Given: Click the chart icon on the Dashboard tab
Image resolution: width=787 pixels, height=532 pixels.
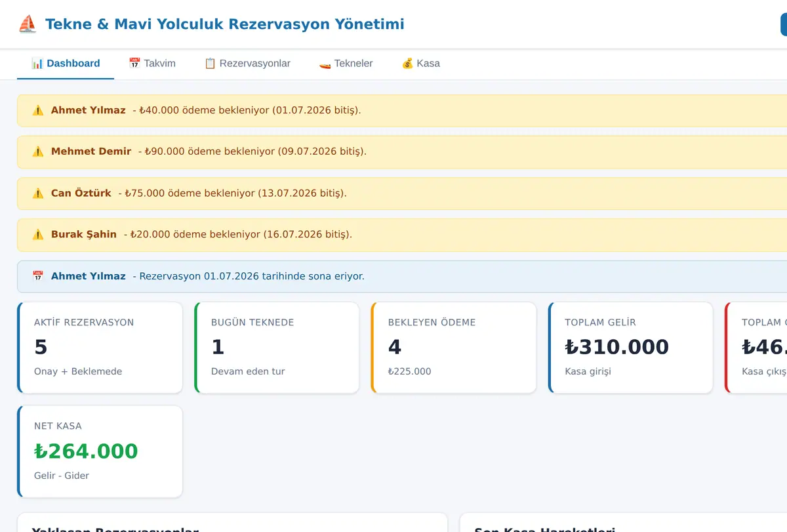Looking at the screenshot, I should click(37, 64).
